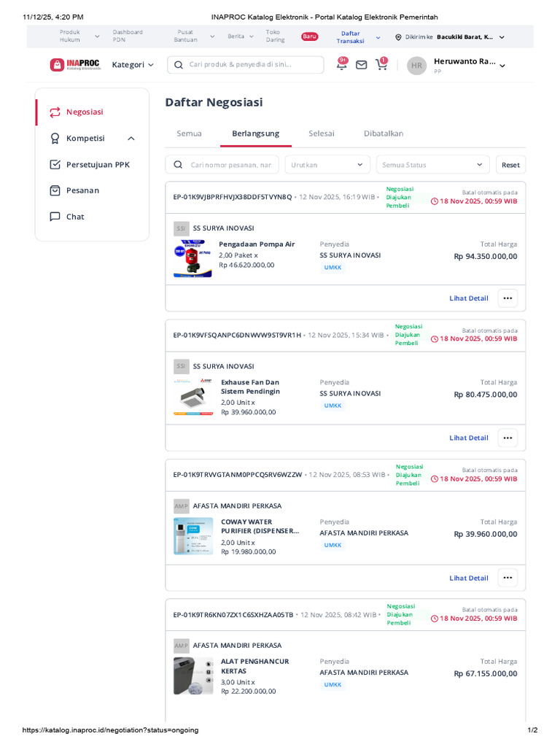The width and height of the screenshot is (560, 747).
Task: Open the shopping cart icon
Action: coord(381,64)
